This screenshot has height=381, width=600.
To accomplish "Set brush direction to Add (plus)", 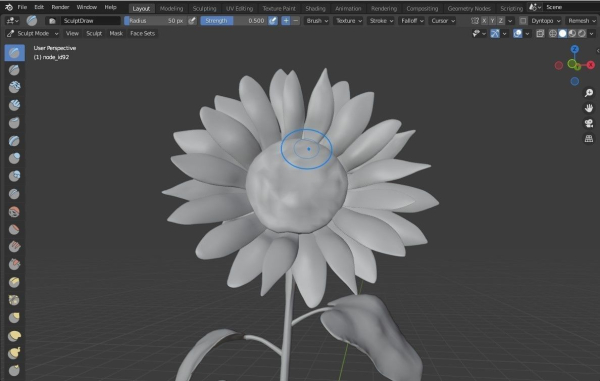I will 286,21.
